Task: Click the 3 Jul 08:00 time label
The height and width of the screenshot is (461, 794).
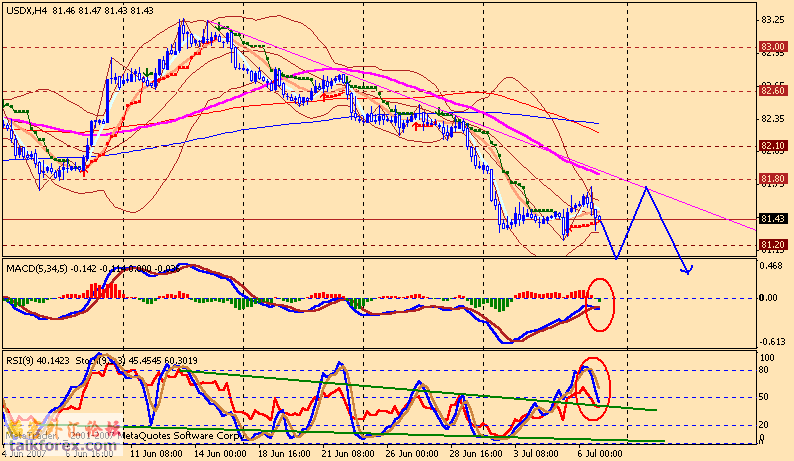Action: [x=536, y=453]
